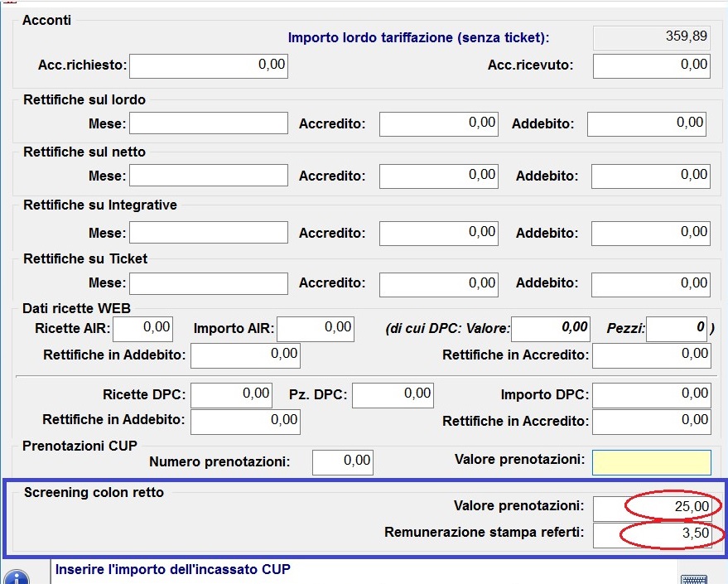Click the Pz. DPC field
The height and width of the screenshot is (584, 728).
tap(393, 396)
